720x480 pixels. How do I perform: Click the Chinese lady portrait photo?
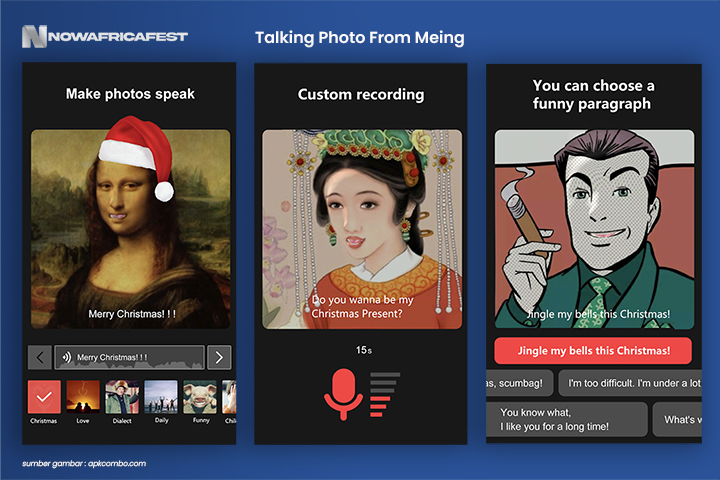tap(362, 229)
